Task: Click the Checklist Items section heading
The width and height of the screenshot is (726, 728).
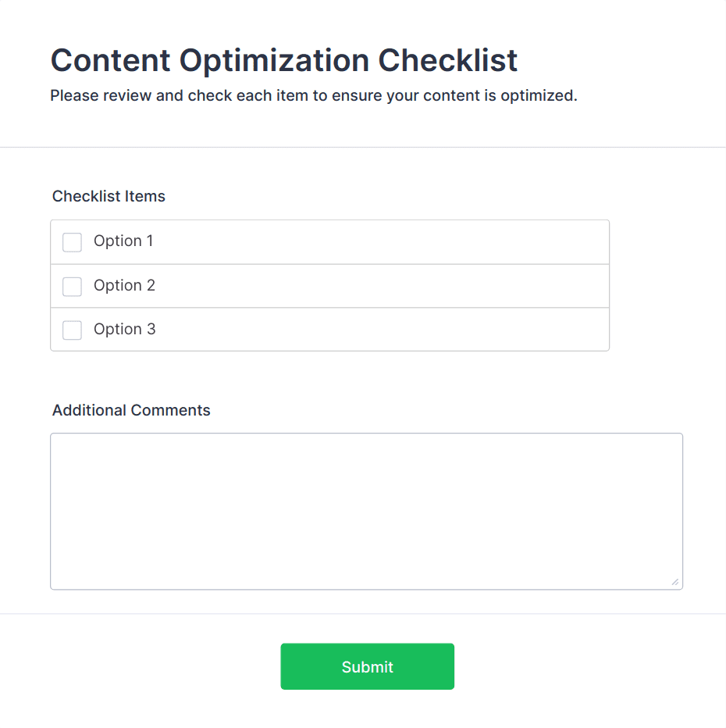Action: 109,196
